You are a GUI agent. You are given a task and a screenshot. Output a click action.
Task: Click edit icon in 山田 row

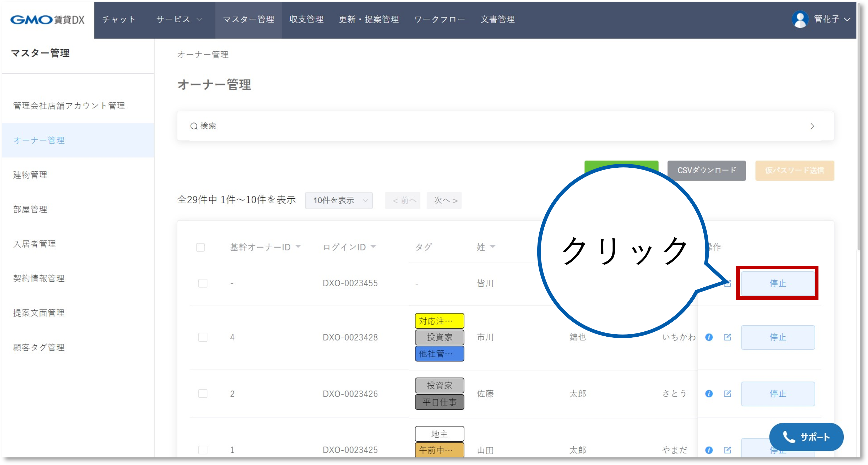click(x=728, y=450)
